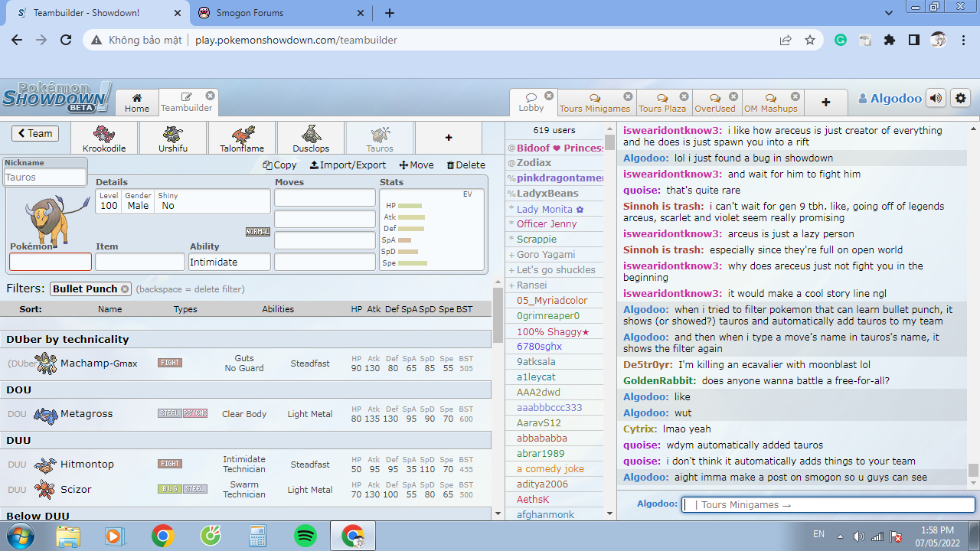Open File Explorer from taskbar
980x551 pixels.
click(68, 536)
